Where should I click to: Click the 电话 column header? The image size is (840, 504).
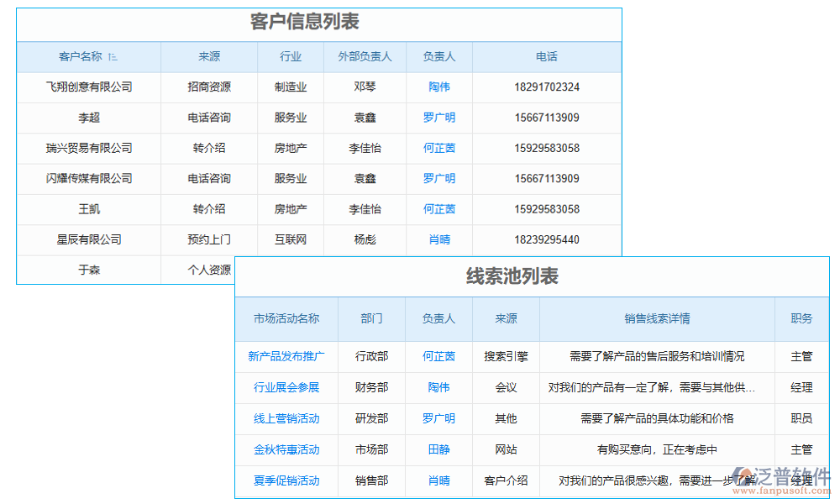tap(547, 56)
